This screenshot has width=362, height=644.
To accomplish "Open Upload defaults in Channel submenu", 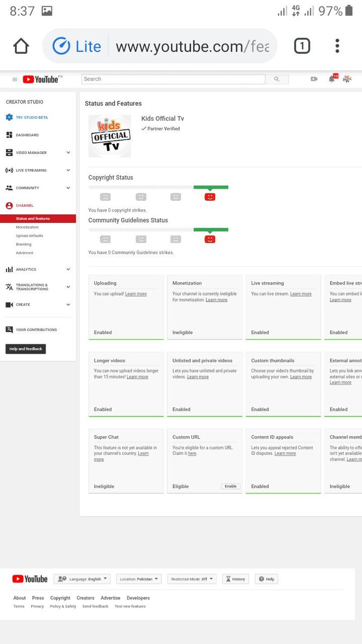I will (x=29, y=236).
